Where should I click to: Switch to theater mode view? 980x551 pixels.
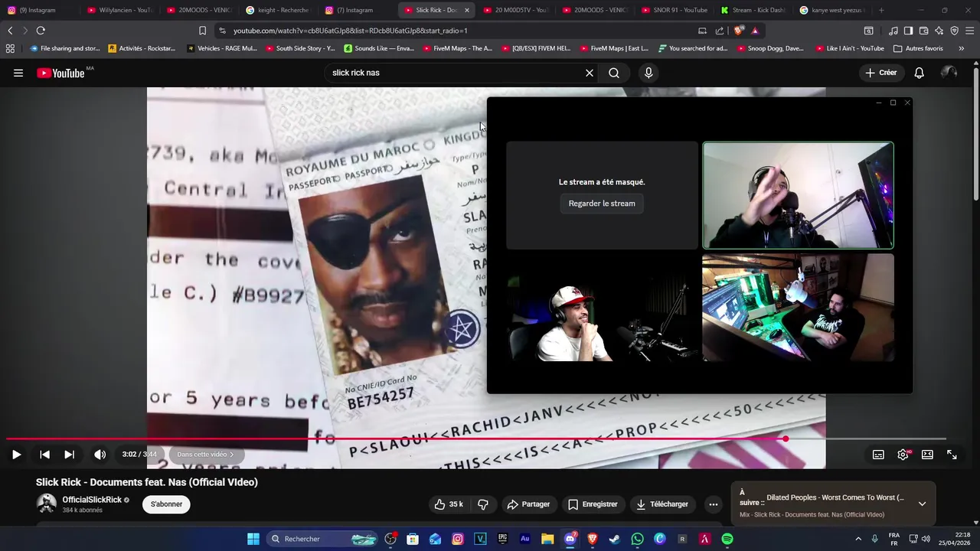(927, 455)
